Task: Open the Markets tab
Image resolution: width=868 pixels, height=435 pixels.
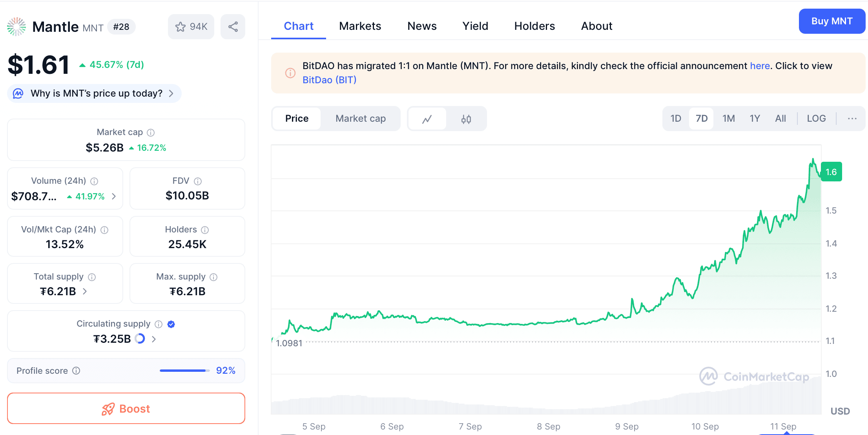Action: click(x=360, y=26)
